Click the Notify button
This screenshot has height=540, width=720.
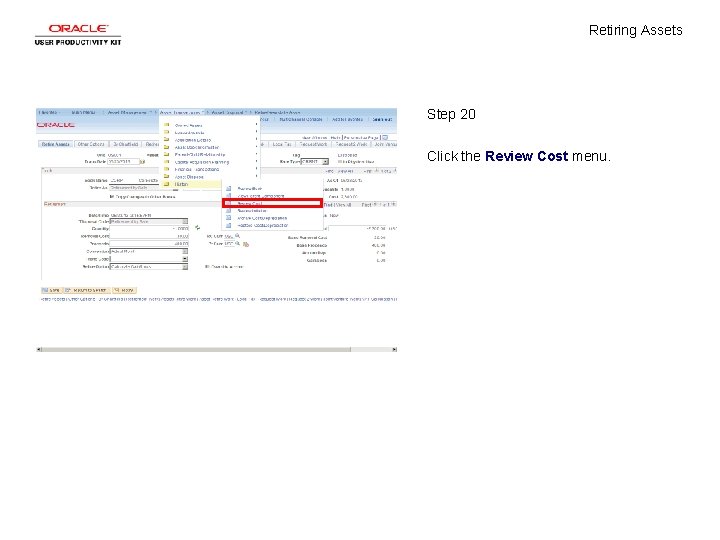(124, 290)
